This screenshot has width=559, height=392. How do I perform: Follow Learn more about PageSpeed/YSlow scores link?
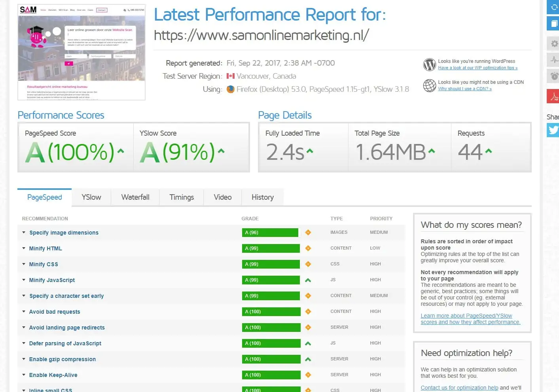[x=470, y=319]
